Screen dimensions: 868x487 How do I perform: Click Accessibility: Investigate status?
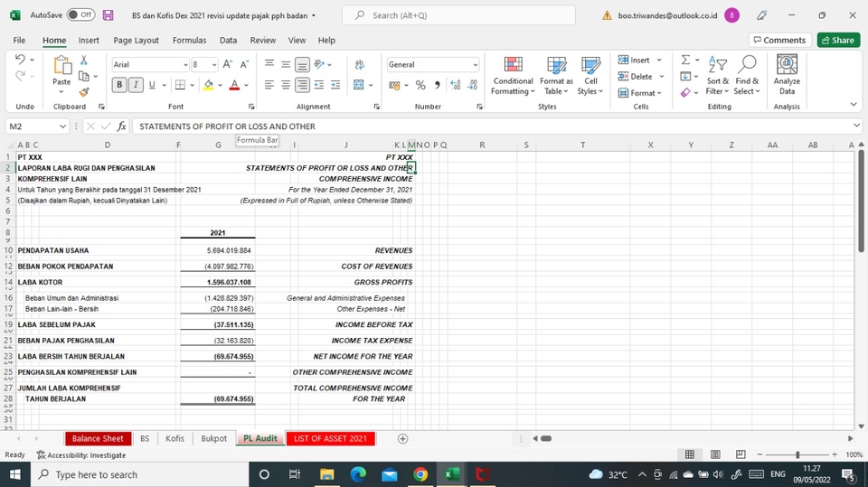tap(81, 454)
